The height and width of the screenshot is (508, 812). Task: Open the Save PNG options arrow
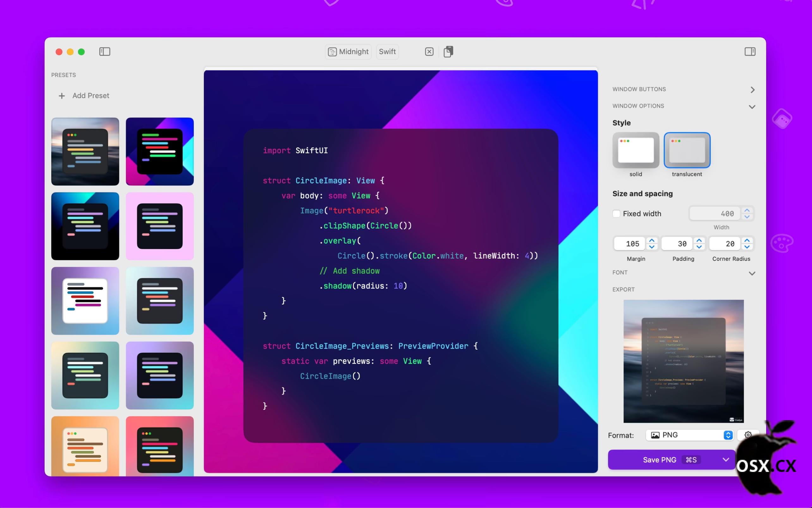pos(725,459)
